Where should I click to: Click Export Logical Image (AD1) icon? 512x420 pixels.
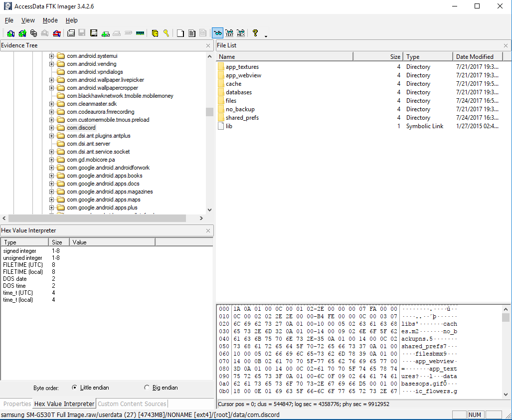(94, 33)
